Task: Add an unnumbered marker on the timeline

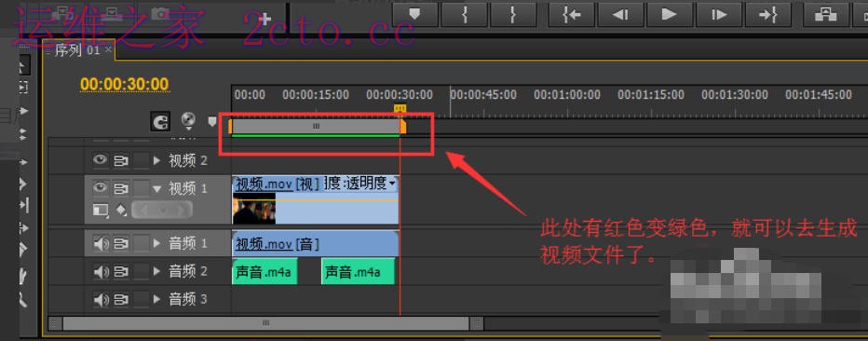Action: (212, 121)
